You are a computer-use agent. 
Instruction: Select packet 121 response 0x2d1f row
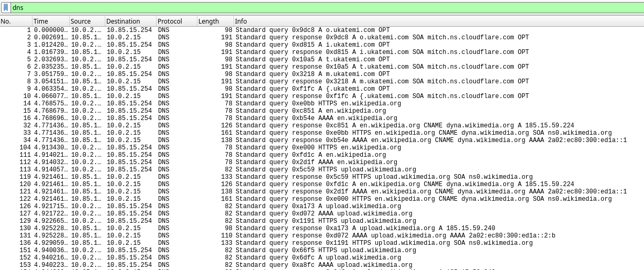322,192
